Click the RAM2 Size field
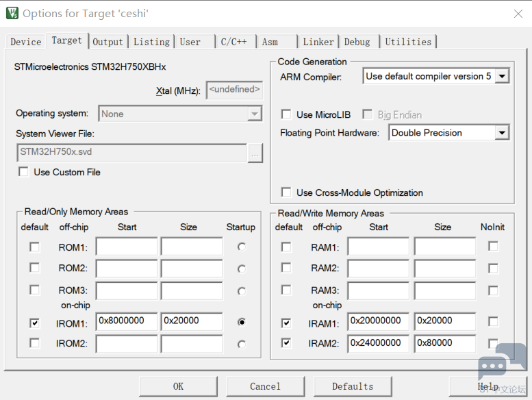This screenshot has height=400, width=532. click(445, 268)
